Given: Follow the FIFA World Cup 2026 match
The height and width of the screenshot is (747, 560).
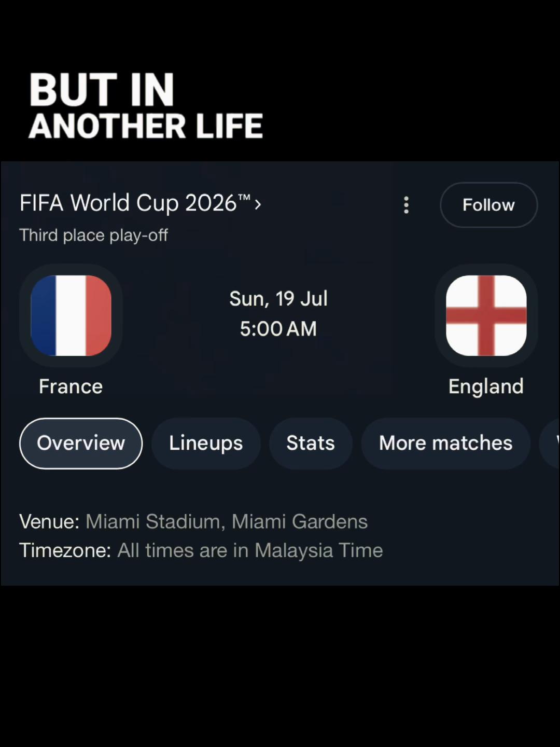Looking at the screenshot, I should [x=488, y=205].
